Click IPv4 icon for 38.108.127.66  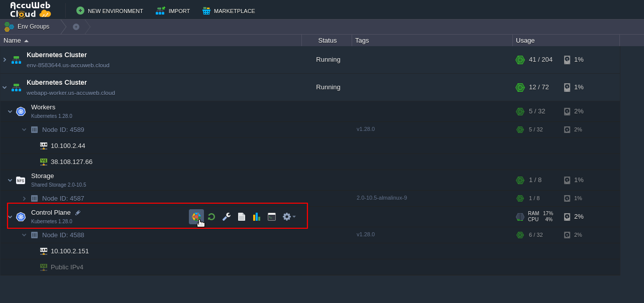tap(44, 162)
